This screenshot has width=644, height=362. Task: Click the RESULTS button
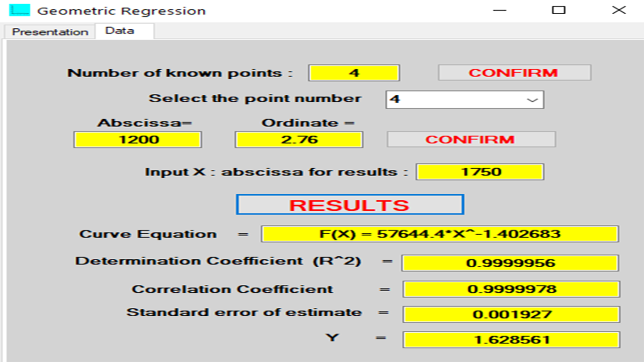[x=350, y=205]
